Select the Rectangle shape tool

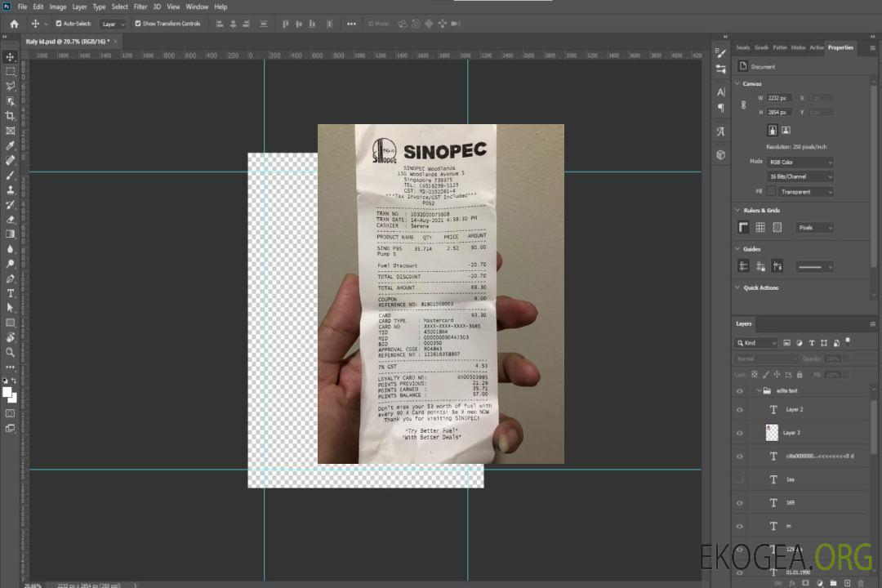(10, 323)
